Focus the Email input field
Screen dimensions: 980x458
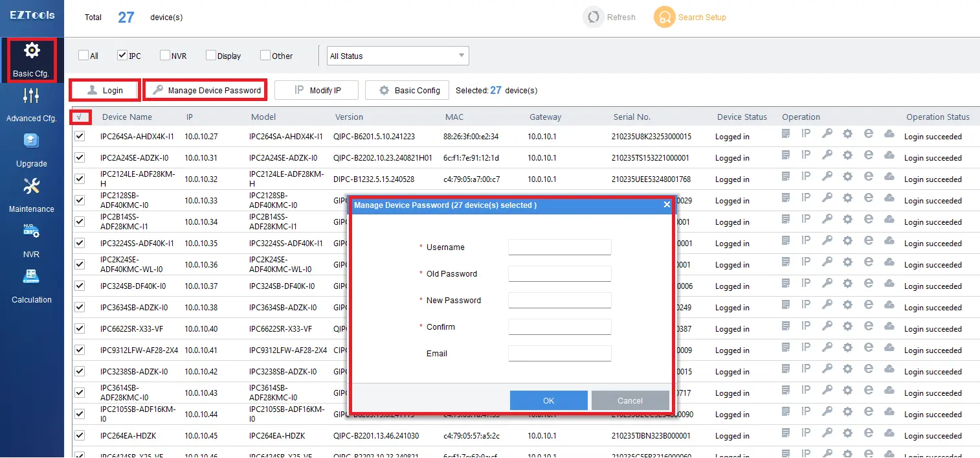[560, 354]
